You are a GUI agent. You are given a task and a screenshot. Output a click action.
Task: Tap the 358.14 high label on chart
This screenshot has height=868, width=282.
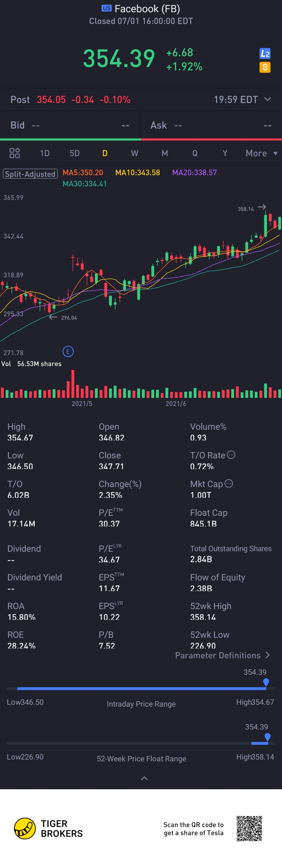click(x=245, y=209)
